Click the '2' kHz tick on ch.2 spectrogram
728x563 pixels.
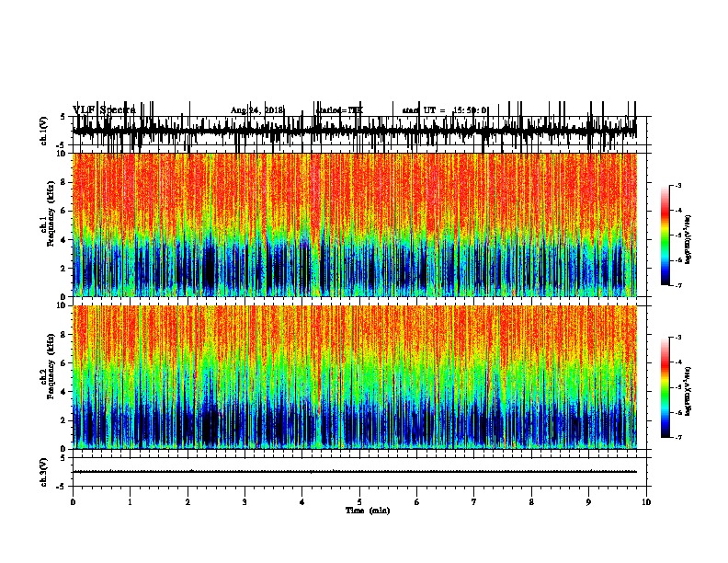[63, 420]
